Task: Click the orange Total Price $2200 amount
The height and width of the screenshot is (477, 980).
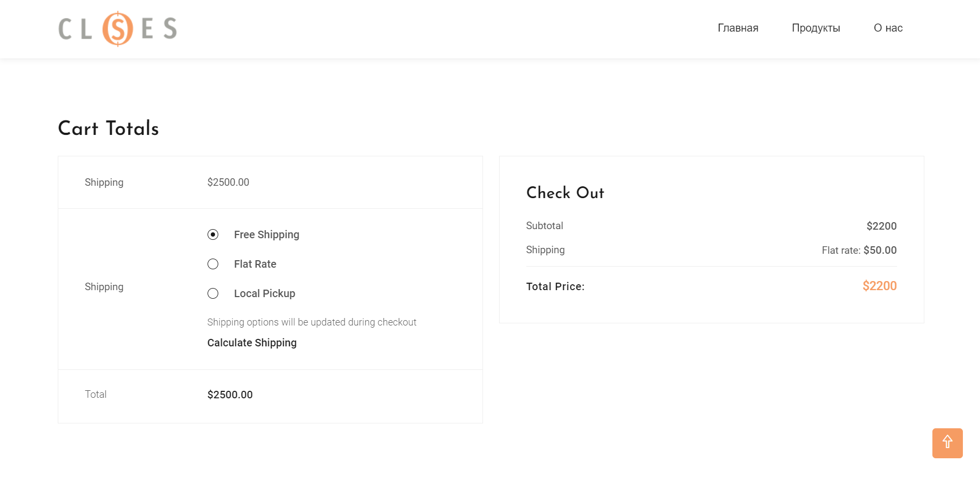Action: point(879,286)
